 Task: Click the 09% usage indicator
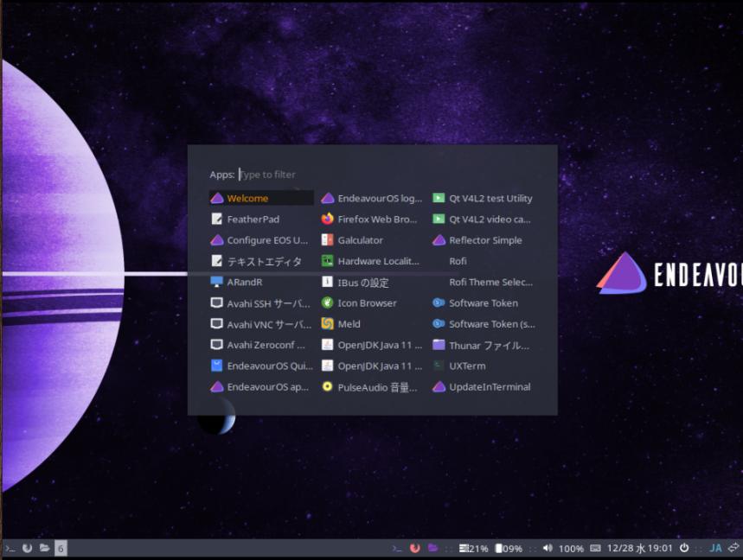[509, 548]
